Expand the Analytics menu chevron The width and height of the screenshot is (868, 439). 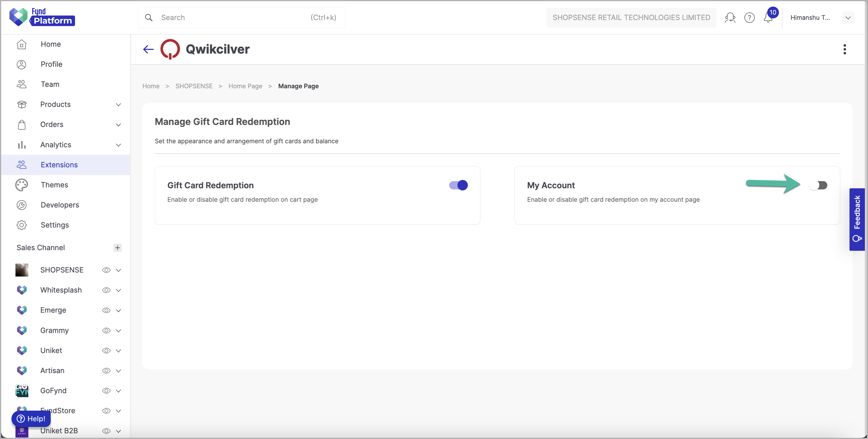pyautogui.click(x=118, y=145)
